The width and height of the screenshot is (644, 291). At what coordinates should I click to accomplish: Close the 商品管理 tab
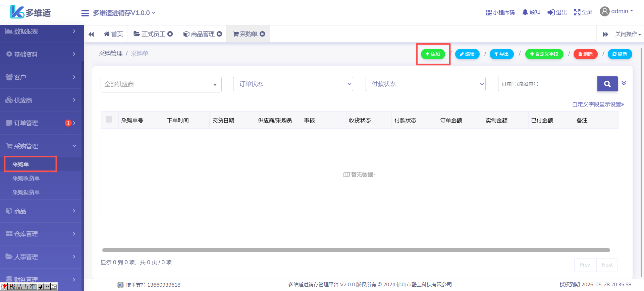219,34
